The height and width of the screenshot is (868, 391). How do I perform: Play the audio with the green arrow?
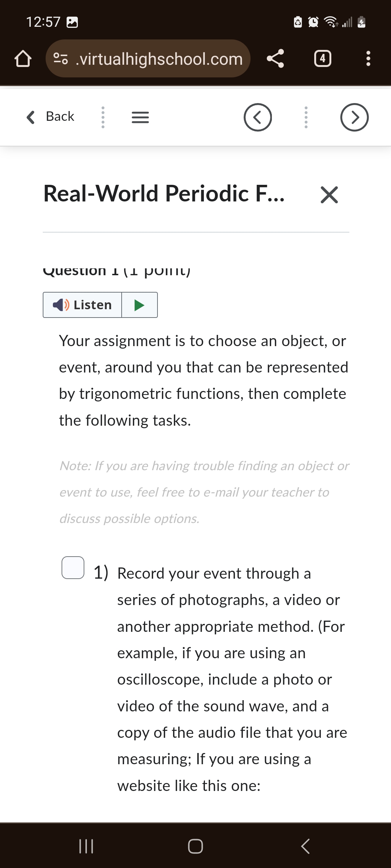(139, 305)
